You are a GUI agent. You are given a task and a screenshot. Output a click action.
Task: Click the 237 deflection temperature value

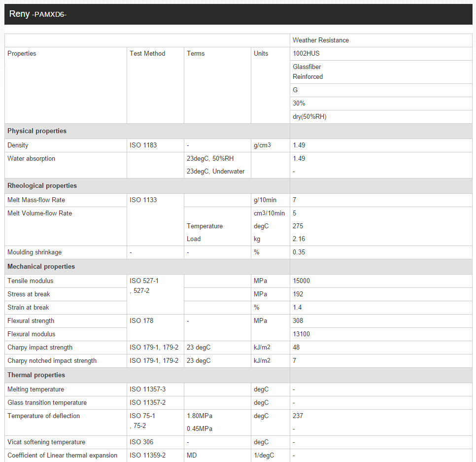tap(298, 416)
